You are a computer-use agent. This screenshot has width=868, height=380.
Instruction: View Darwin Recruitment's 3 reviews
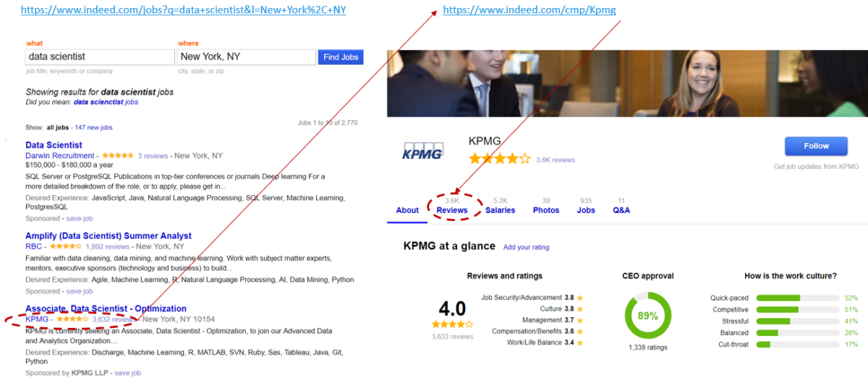tap(153, 155)
